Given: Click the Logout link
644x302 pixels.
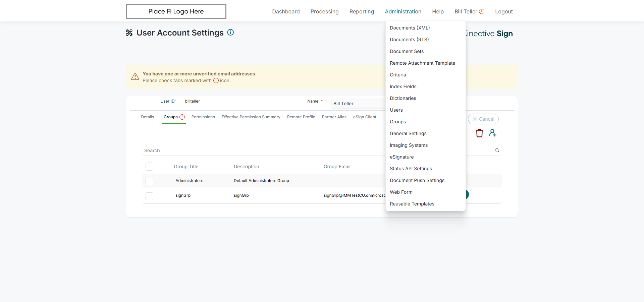Looking at the screenshot, I should 504,11.
